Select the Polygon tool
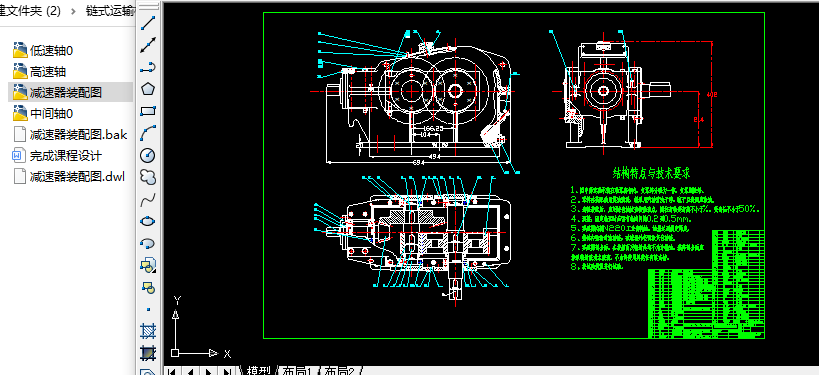 (148, 89)
